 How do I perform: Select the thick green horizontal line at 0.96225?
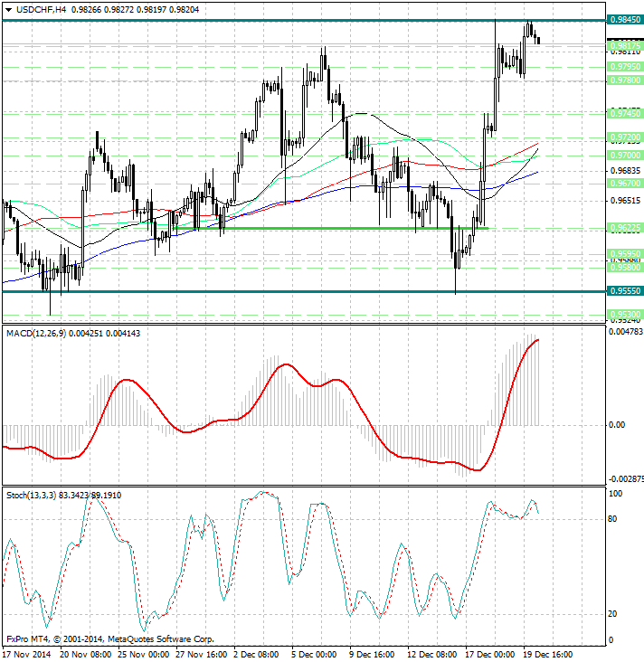coord(332,229)
